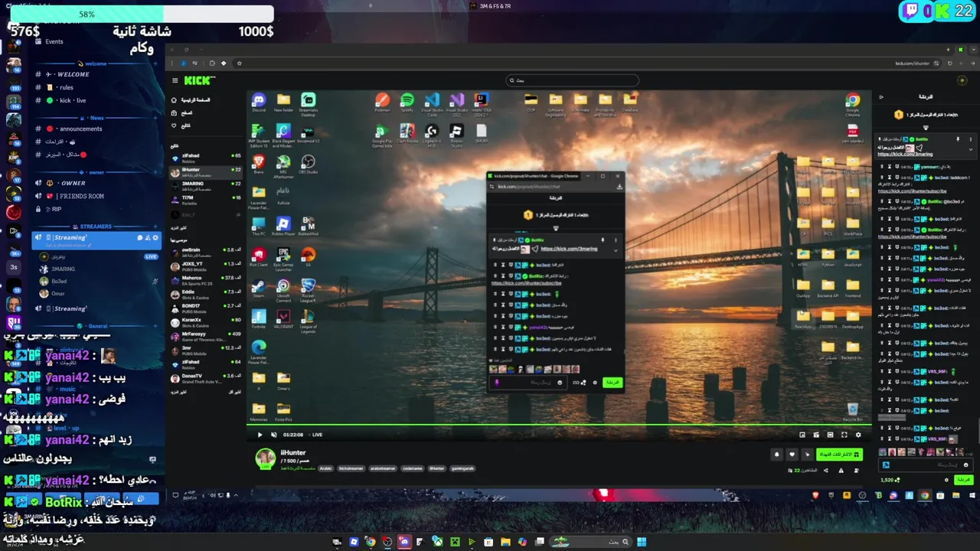Toggle follow heart for iiHunter
The width and height of the screenshot is (980, 551).
pyautogui.click(x=792, y=455)
